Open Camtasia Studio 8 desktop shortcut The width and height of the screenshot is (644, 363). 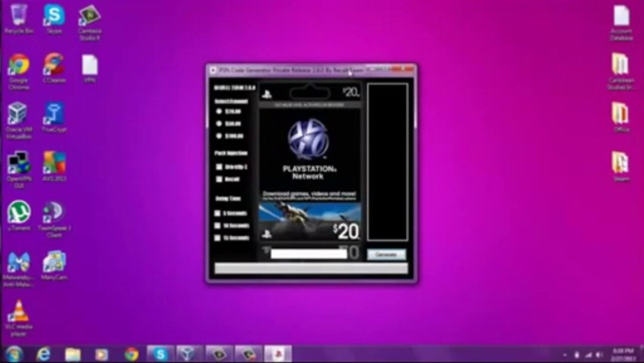[89, 22]
